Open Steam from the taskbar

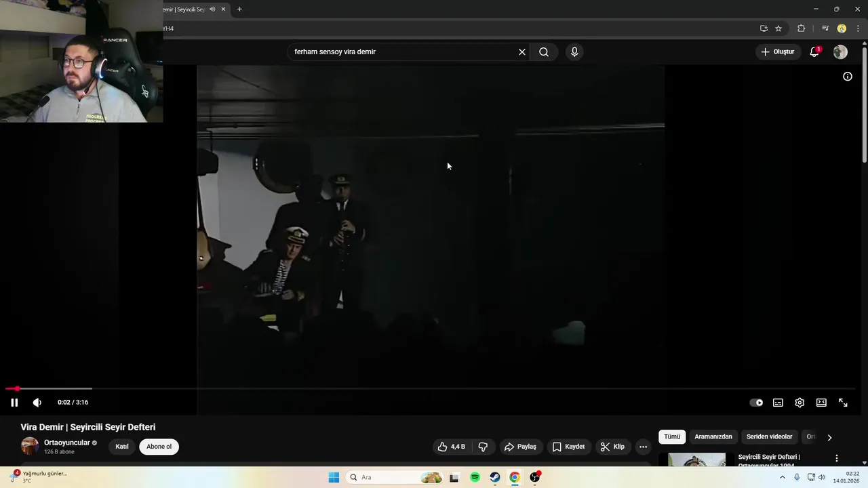click(495, 477)
